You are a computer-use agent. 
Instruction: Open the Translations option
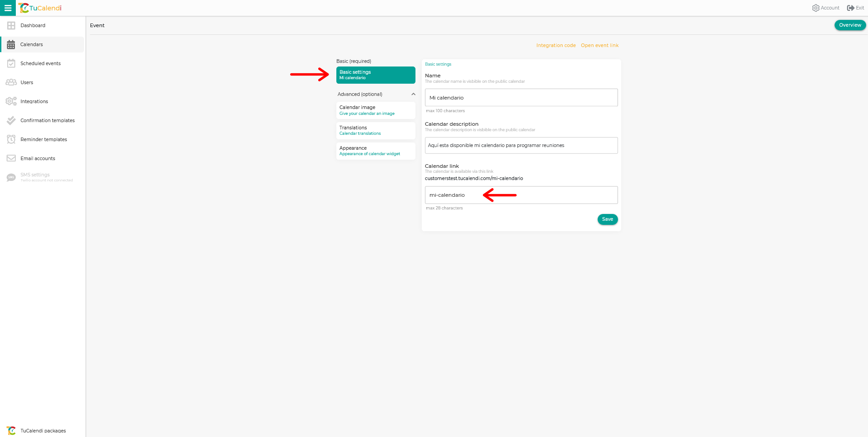(x=376, y=130)
